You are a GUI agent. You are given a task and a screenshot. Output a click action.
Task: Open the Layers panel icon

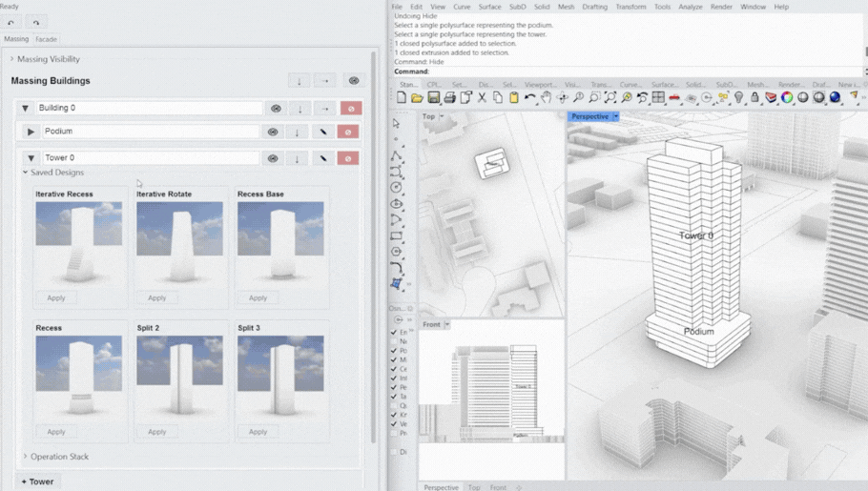point(771,97)
